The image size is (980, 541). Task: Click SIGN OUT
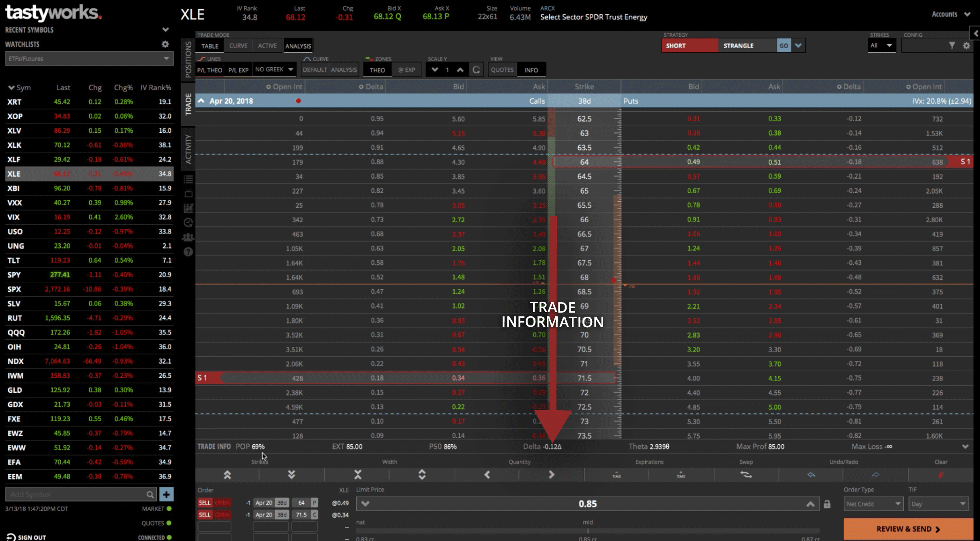[26, 537]
